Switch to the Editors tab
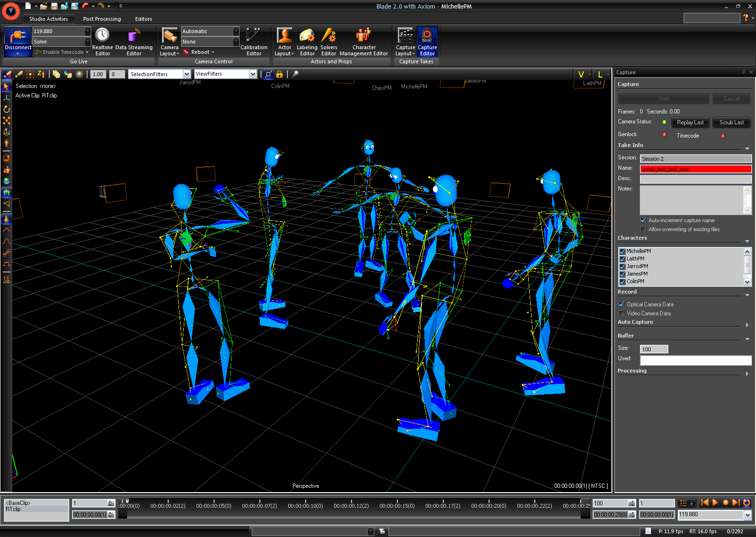The width and height of the screenshot is (756, 537). [143, 19]
